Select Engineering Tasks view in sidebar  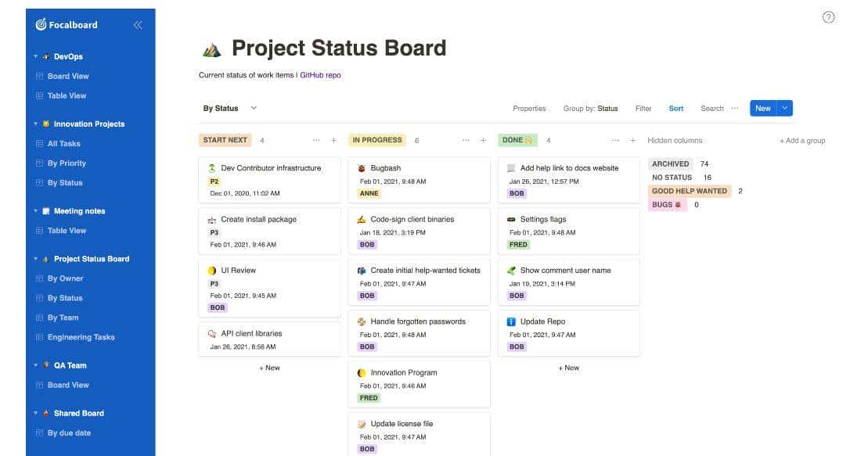81,337
